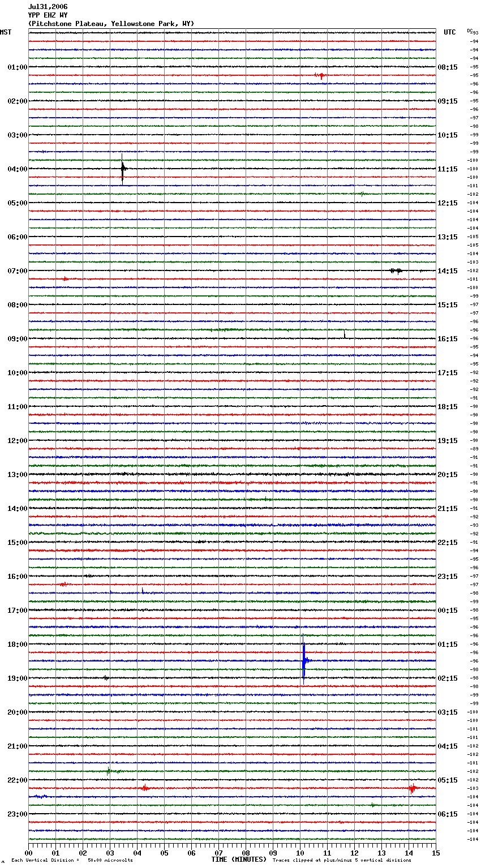Click the 01:15 UTC time label
Image resolution: width=481 pixels, height=868 pixels.
(x=448, y=644)
